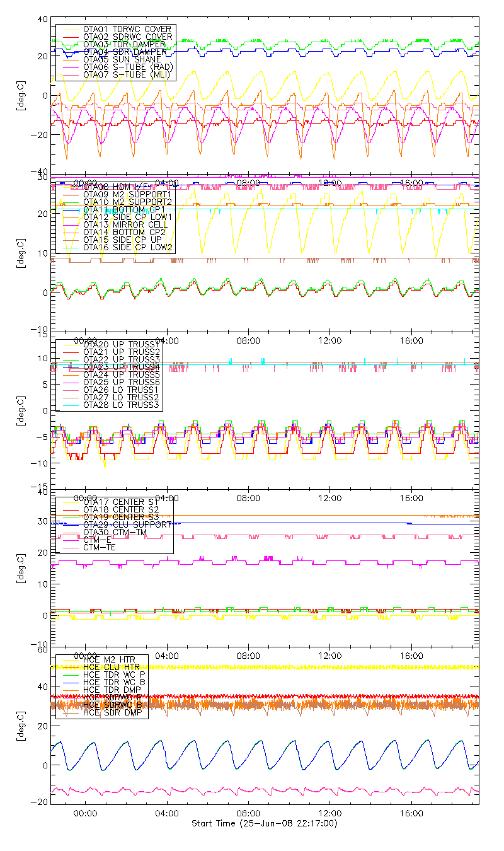The width and height of the screenshot is (504, 851).
Task: Select the OTA28 LO TRUSS3 legend label
Action: click(x=122, y=405)
